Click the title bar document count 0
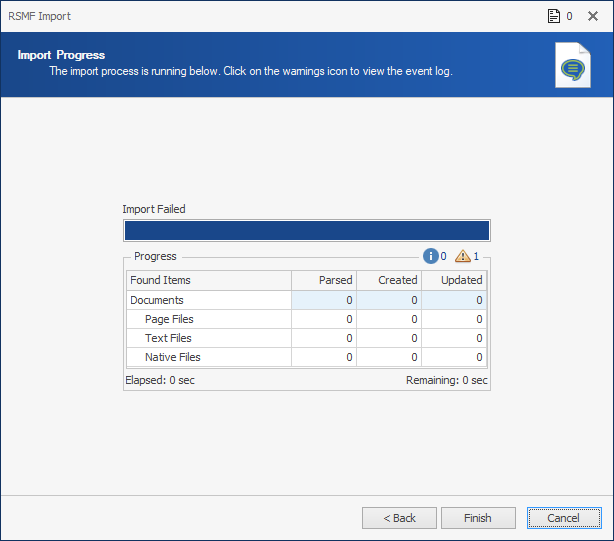 pyautogui.click(x=569, y=16)
